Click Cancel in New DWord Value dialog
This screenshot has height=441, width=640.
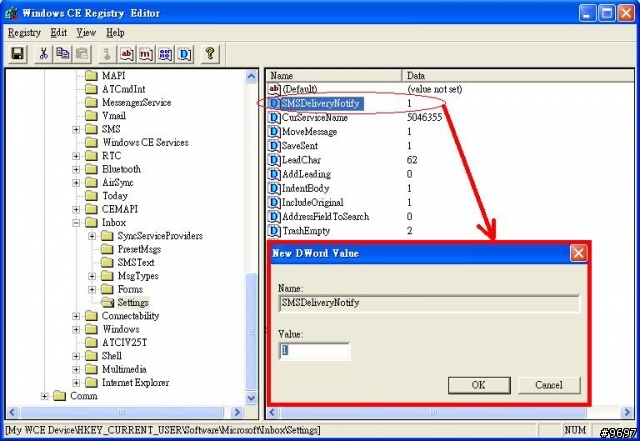click(x=549, y=385)
